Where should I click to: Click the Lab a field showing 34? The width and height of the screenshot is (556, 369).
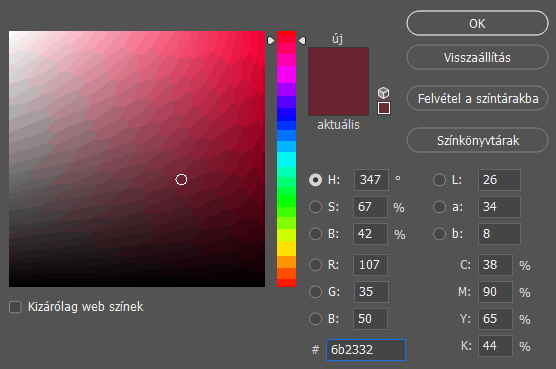click(x=499, y=207)
